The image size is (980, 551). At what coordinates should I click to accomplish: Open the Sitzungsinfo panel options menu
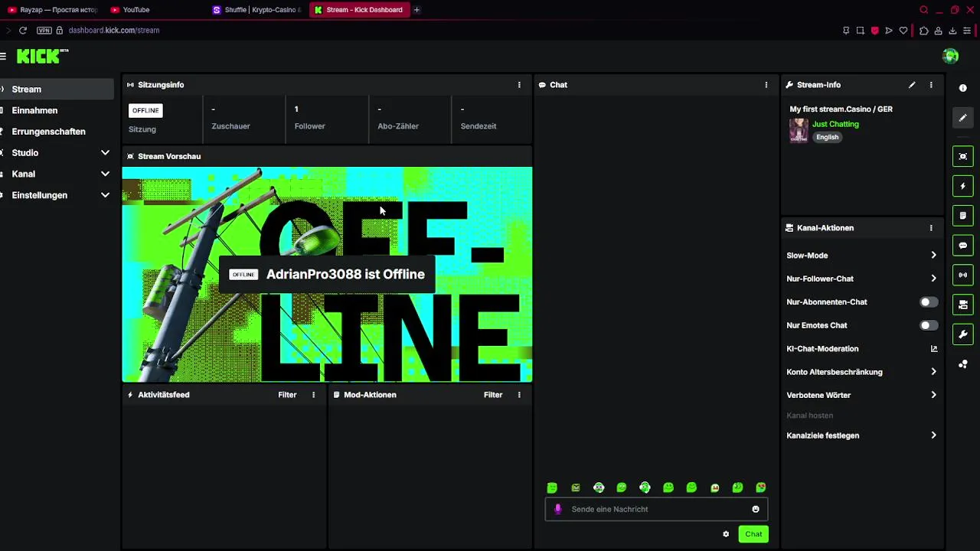519,85
